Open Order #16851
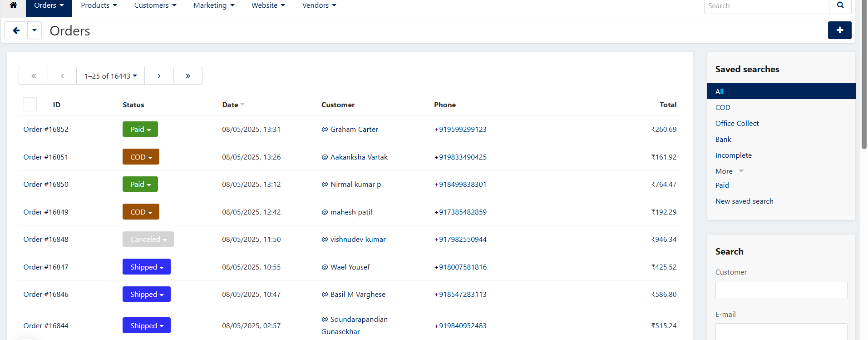Screen dimensions: 868x340 [x=46, y=157]
